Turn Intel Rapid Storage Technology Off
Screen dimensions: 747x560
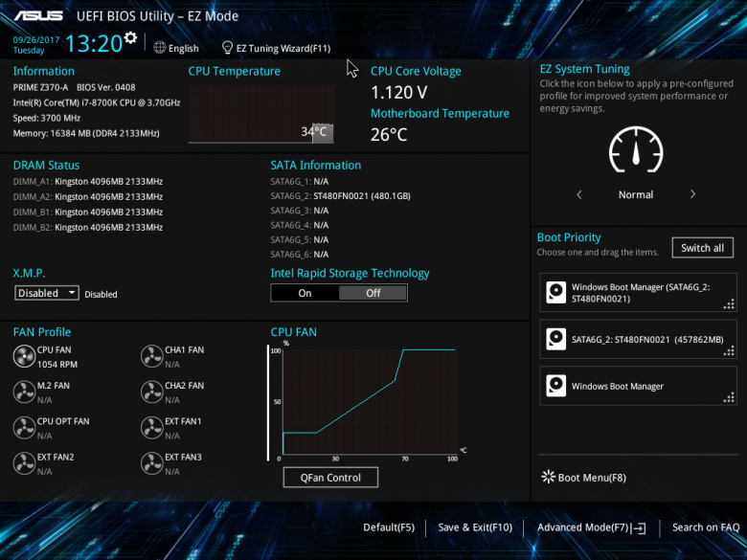[373, 293]
